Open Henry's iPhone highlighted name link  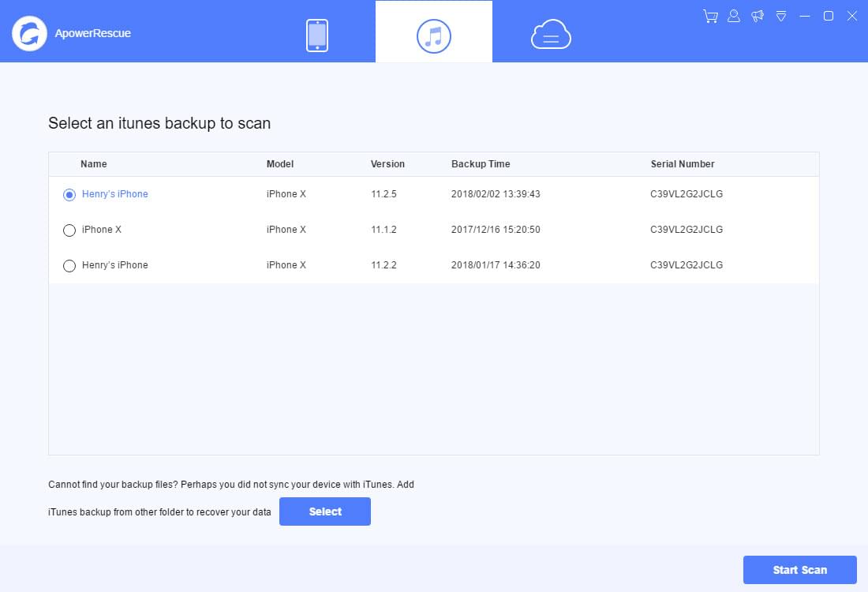tap(114, 193)
